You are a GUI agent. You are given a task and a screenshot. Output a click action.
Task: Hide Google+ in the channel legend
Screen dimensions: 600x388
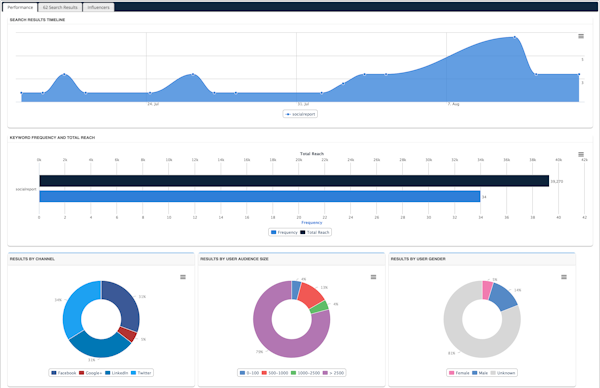coord(91,373)
